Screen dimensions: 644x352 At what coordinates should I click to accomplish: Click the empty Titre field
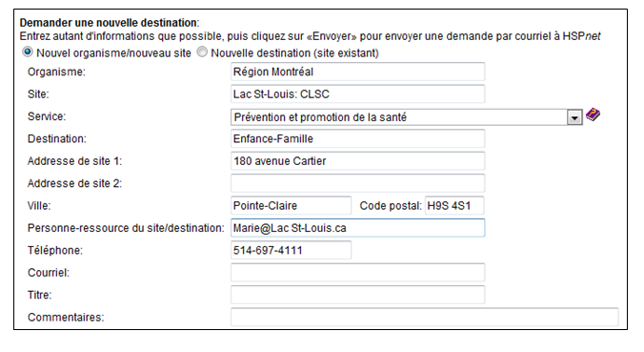point(358,295)
